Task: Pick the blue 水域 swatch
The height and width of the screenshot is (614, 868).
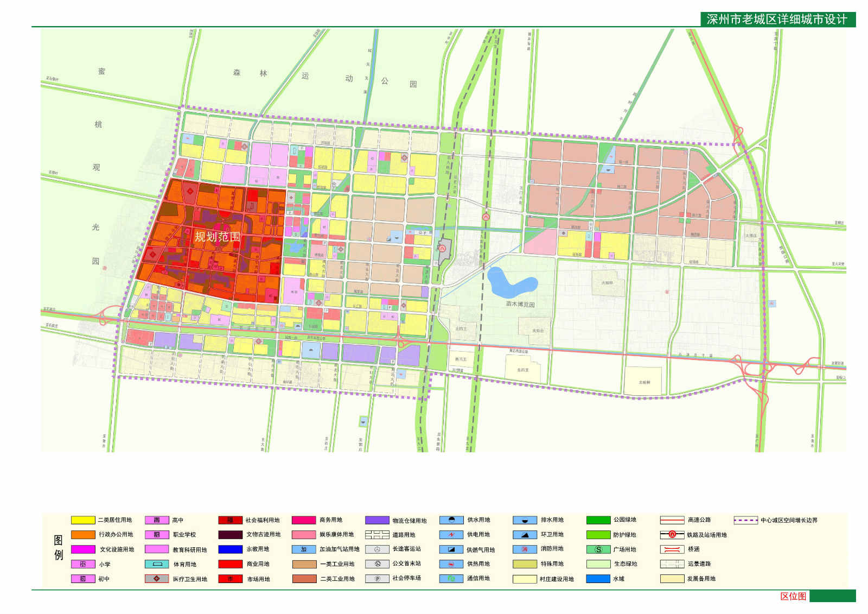Action: click(x=598, y=579)
